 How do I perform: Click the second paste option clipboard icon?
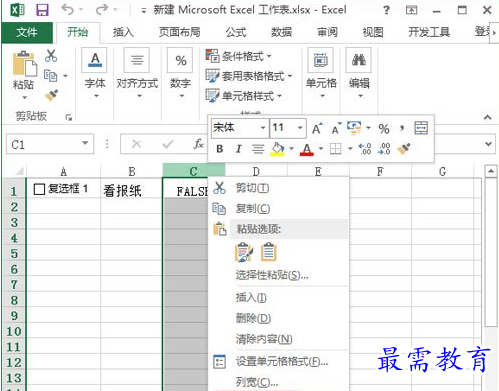point(269,252)
